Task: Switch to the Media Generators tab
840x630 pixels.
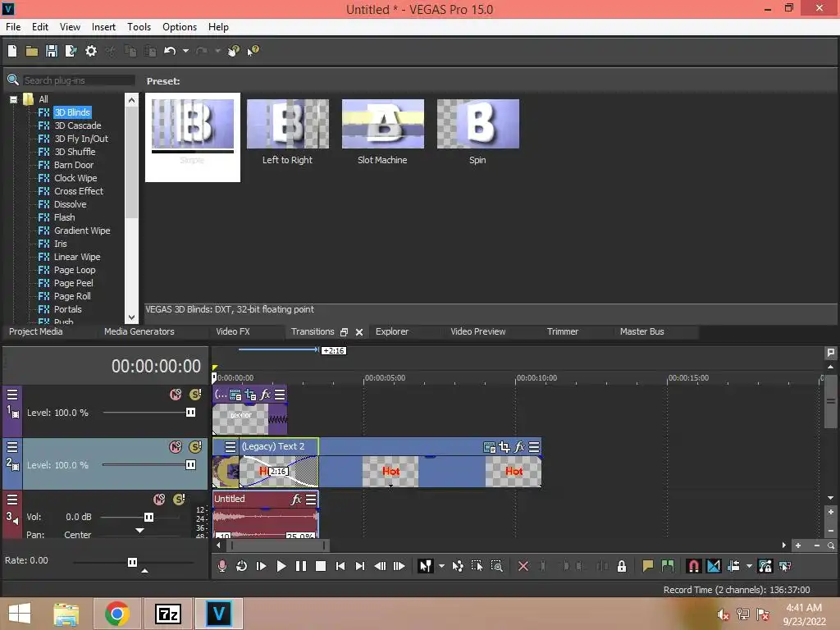Action: click(139, 331)
